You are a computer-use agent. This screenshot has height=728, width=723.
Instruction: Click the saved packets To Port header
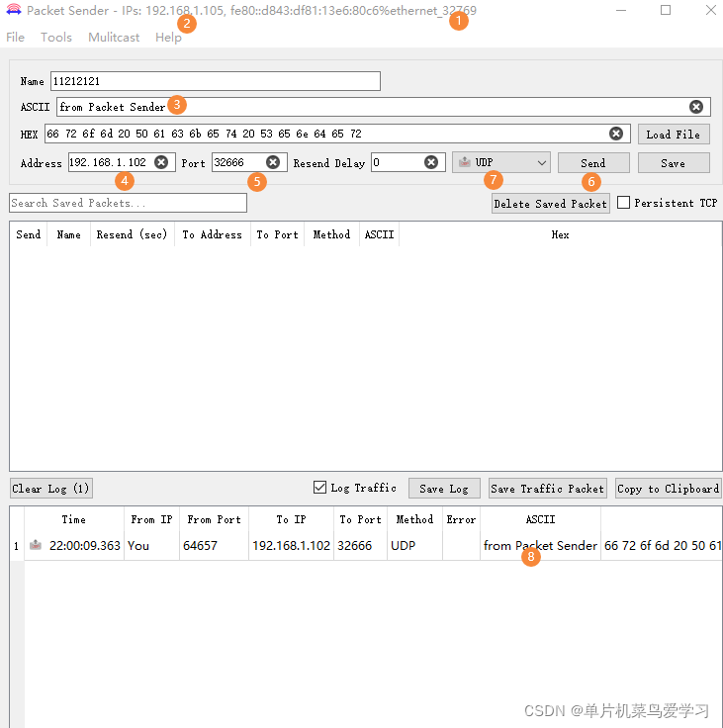point(278,234)
